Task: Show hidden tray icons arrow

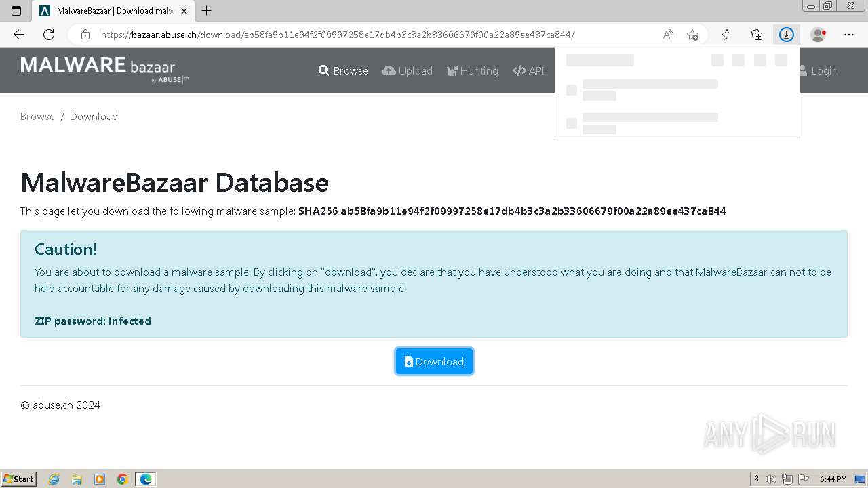Action: tap(757, 479)
